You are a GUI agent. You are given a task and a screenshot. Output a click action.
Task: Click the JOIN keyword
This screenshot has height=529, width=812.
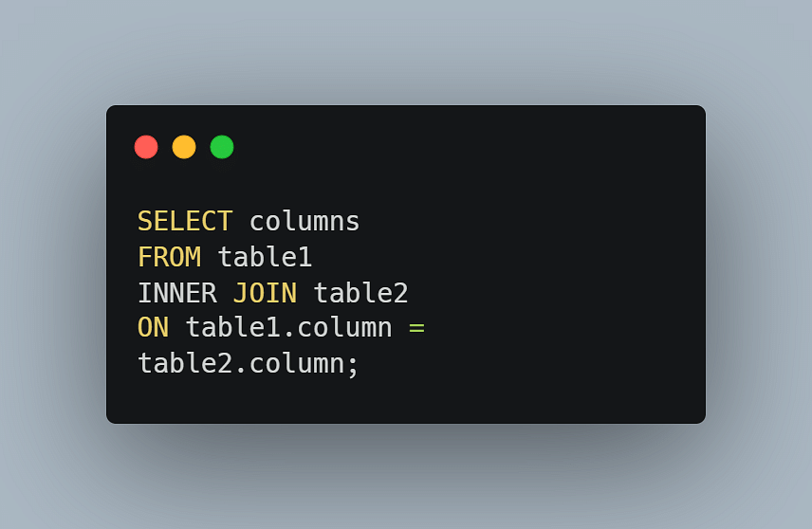click(265, 293)
